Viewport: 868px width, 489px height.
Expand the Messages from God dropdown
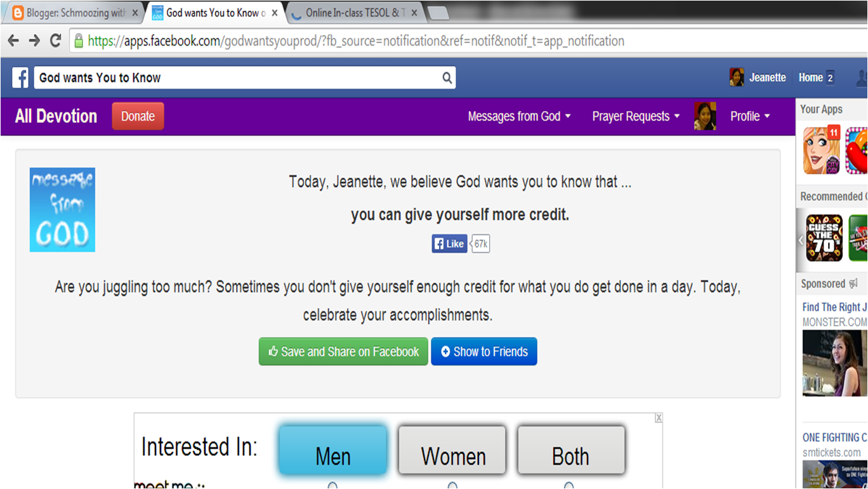(x=519, y=116)
